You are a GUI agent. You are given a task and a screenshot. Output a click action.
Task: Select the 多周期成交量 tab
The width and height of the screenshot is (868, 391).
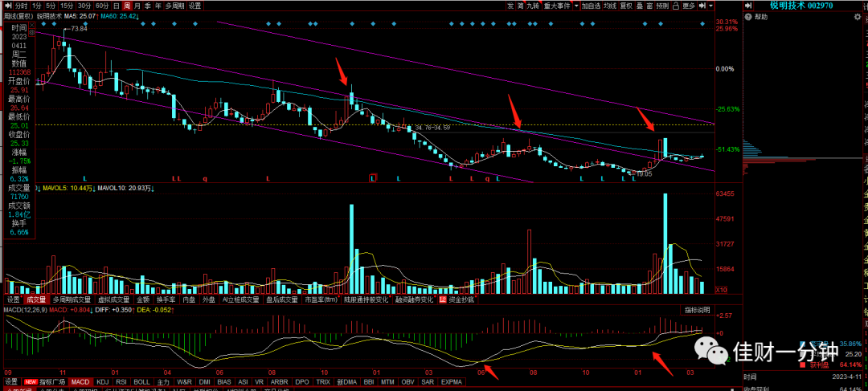[x=72, y=299]
